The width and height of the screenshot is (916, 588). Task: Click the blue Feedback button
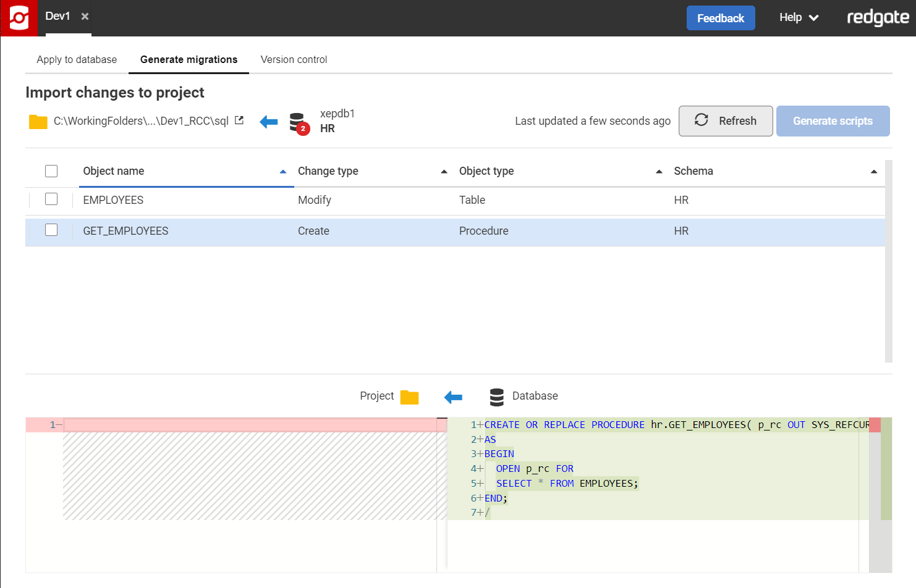tap(720, 18)
